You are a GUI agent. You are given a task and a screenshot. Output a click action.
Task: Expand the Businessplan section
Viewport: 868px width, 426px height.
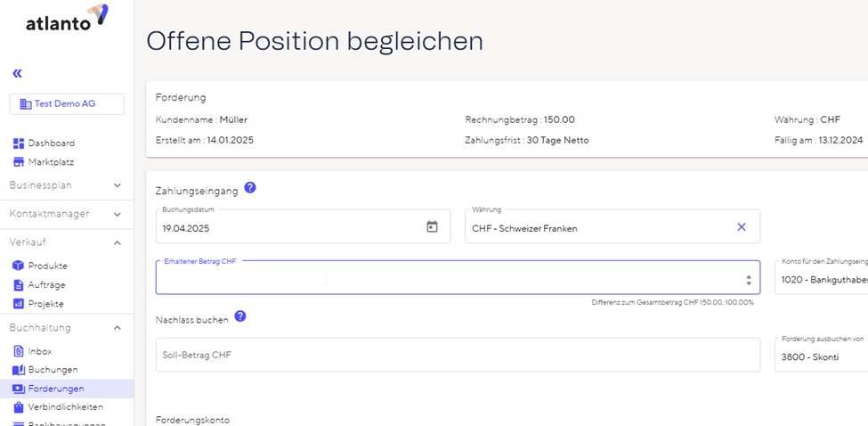(118, 185)
